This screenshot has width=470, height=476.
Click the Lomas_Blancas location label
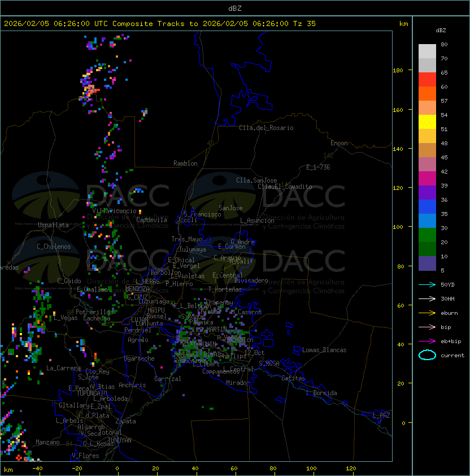click(324, 350)
